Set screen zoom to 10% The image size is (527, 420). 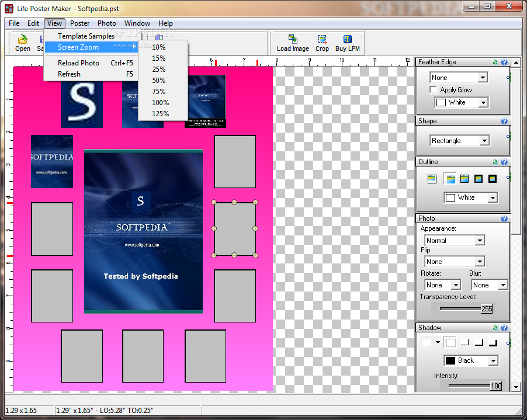pos(162,47)
